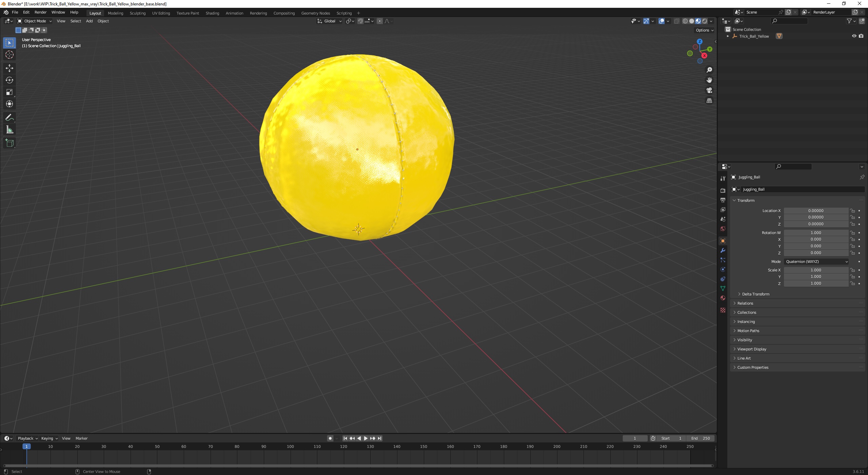Open the Rotation Mode Quaternion dropdown

point(816,262)
